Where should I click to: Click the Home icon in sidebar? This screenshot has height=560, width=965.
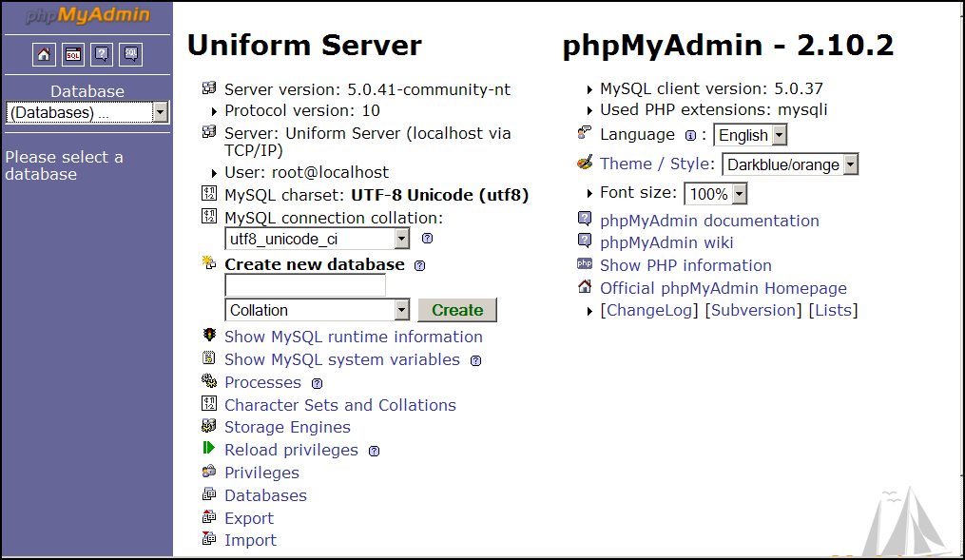pyautogui.click(x=44, y=55)
